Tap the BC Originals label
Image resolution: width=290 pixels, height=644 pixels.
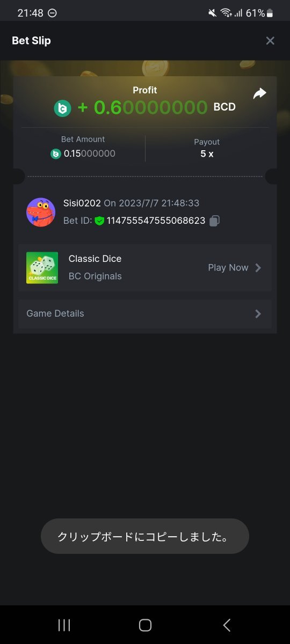[x=95, y=276]
